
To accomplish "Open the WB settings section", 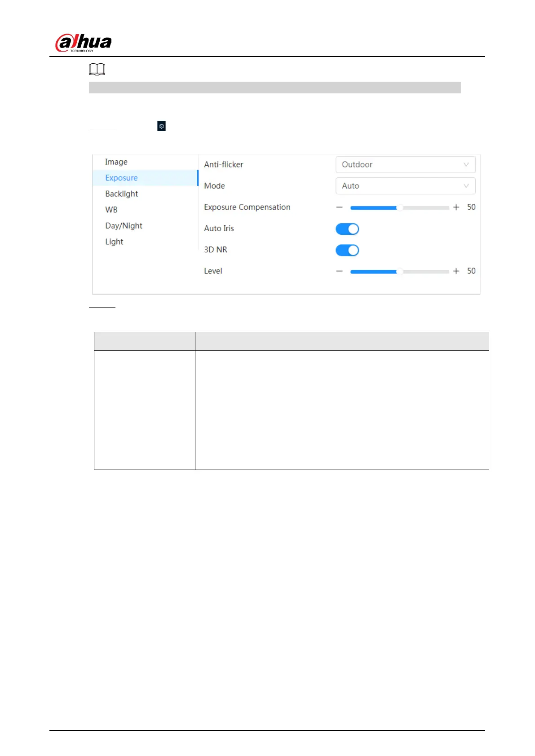I will [111, 210].
